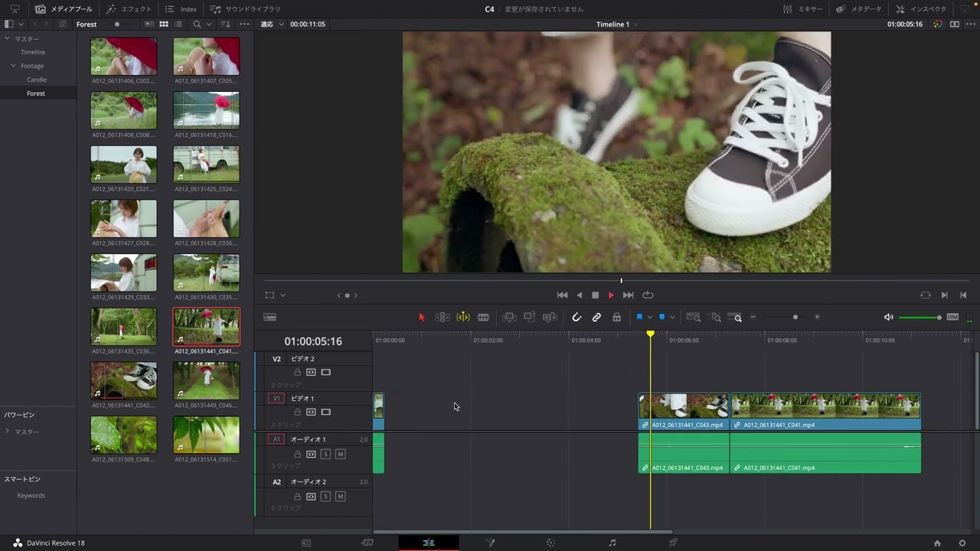The image size is (980, 551).
Task: Select the Candle bin
Action: 37,80
